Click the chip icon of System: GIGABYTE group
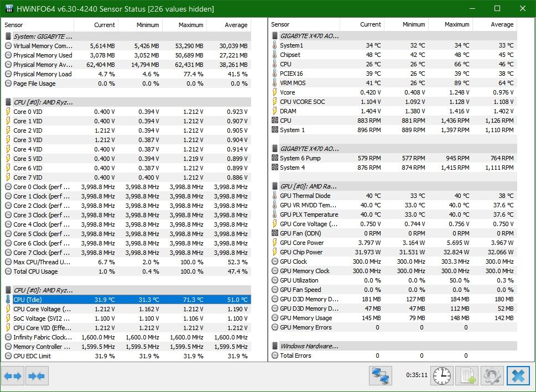This screenshot has height=392, width=536. (8, 36)
